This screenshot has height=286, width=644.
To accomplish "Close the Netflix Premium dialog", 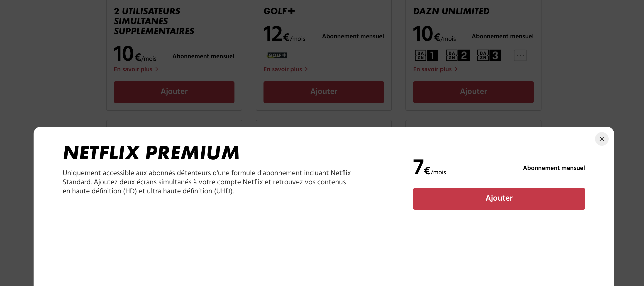I will [602, 139].
